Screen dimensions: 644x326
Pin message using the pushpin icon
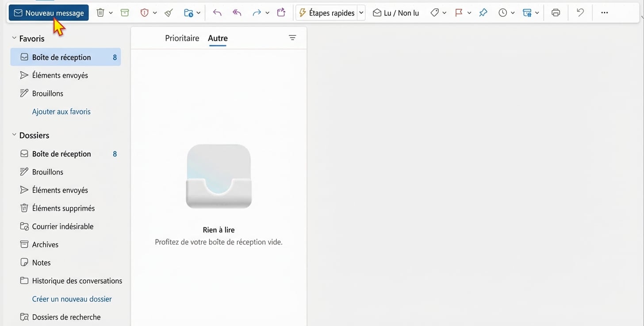(x=483, y=13)
